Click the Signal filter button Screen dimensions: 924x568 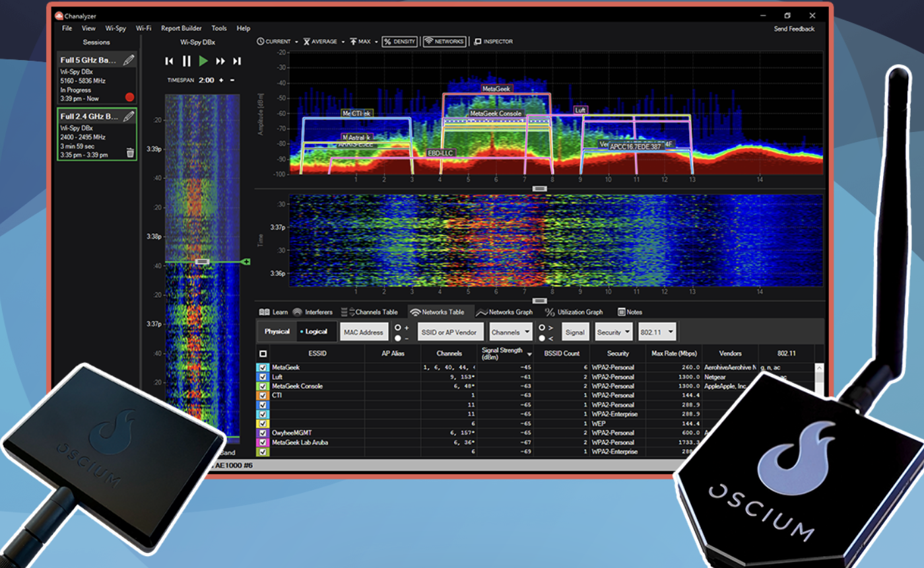tap(575, 332)
